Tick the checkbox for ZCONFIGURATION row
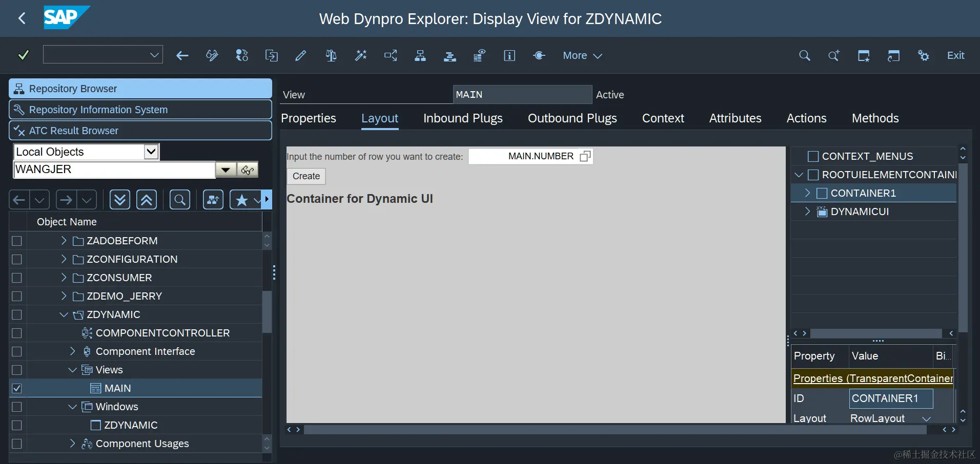The width and height of the screenshot is (980, 464). pos(17,259)
